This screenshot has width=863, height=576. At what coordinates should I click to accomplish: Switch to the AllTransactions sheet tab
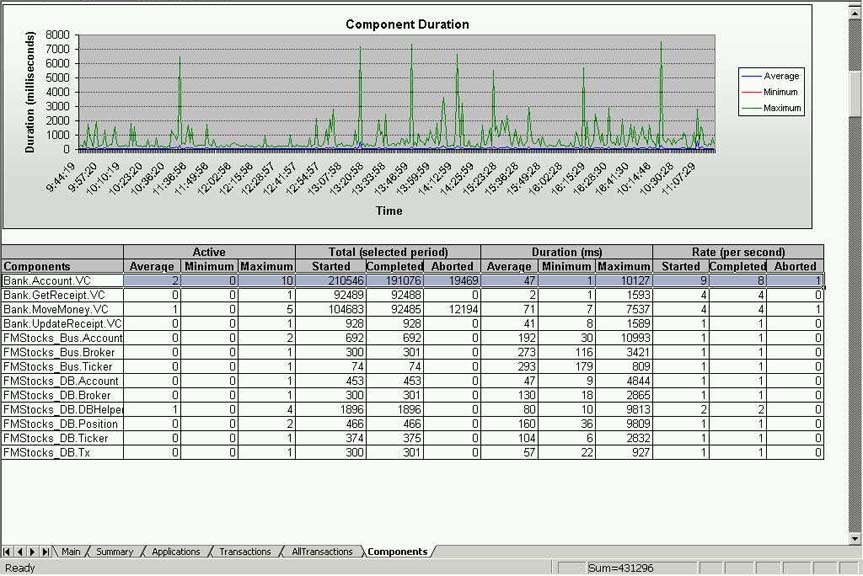pos(322,551)
